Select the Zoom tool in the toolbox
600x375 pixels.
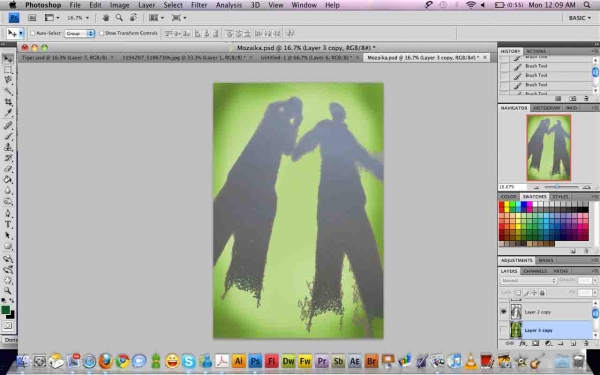tap(8, 291)
